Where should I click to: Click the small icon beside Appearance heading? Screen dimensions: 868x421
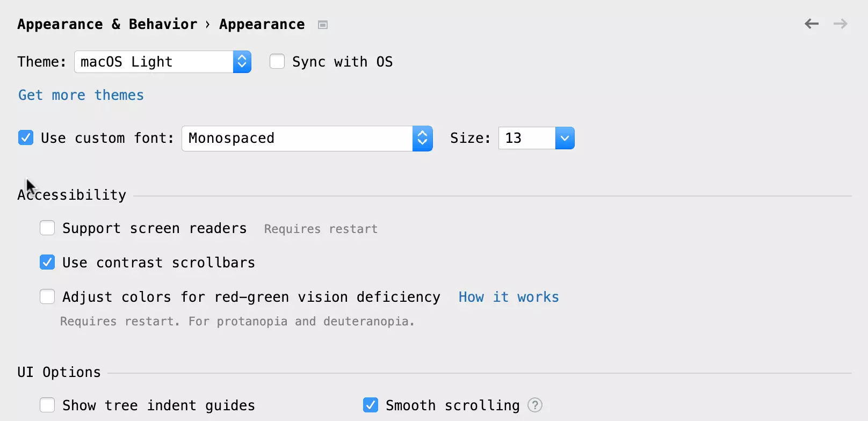click(x=323, y=25)
